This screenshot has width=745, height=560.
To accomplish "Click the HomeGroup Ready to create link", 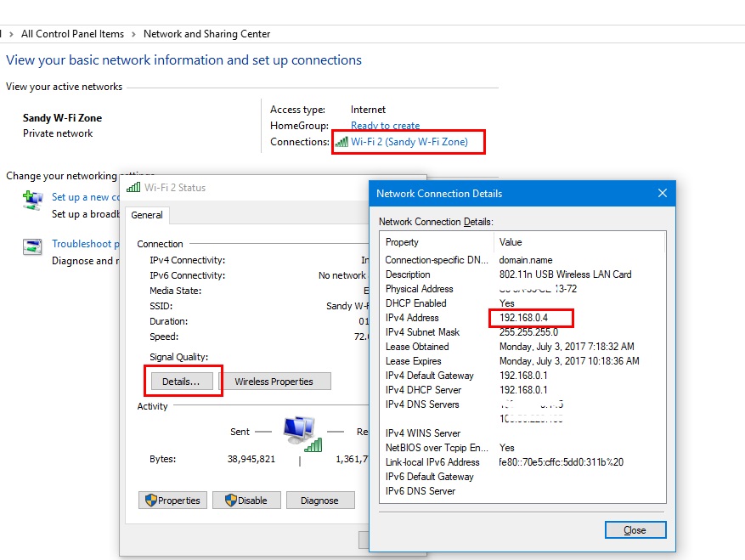I will coord(385,126).
